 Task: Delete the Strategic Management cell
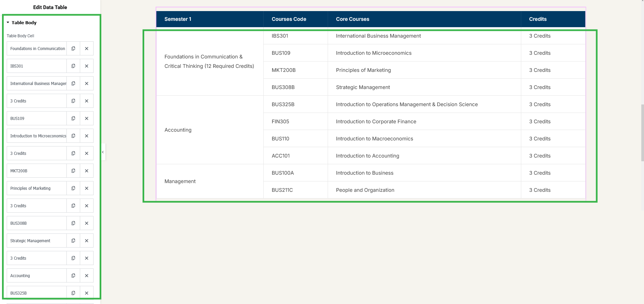87,241
